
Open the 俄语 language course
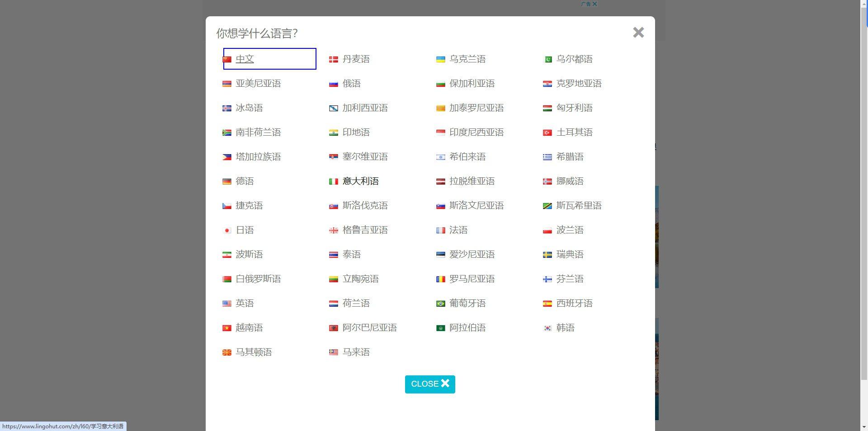click(351, 84)
